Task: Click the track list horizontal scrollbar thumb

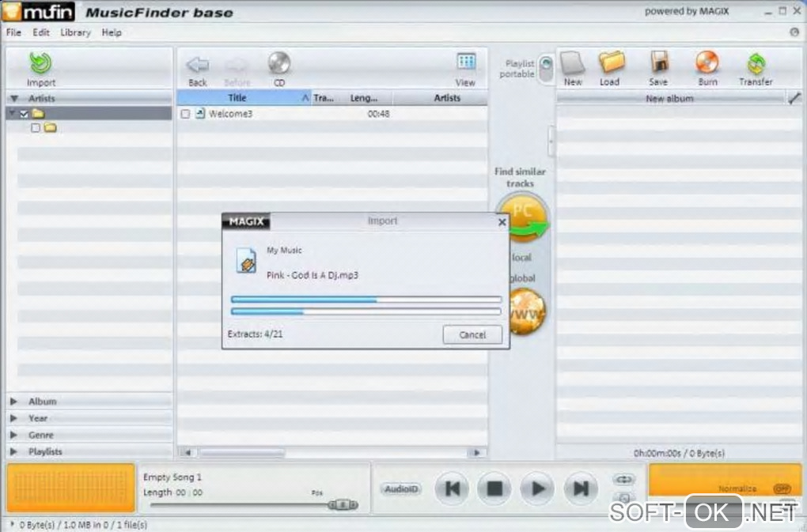Action: pos(242,453)
